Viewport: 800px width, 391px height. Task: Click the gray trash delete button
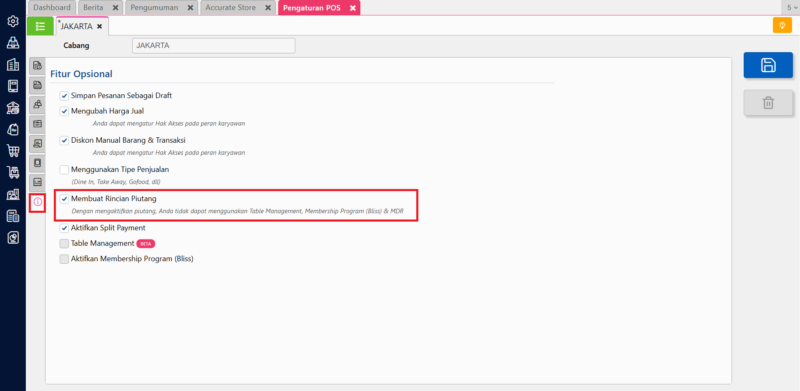point(768,103)
